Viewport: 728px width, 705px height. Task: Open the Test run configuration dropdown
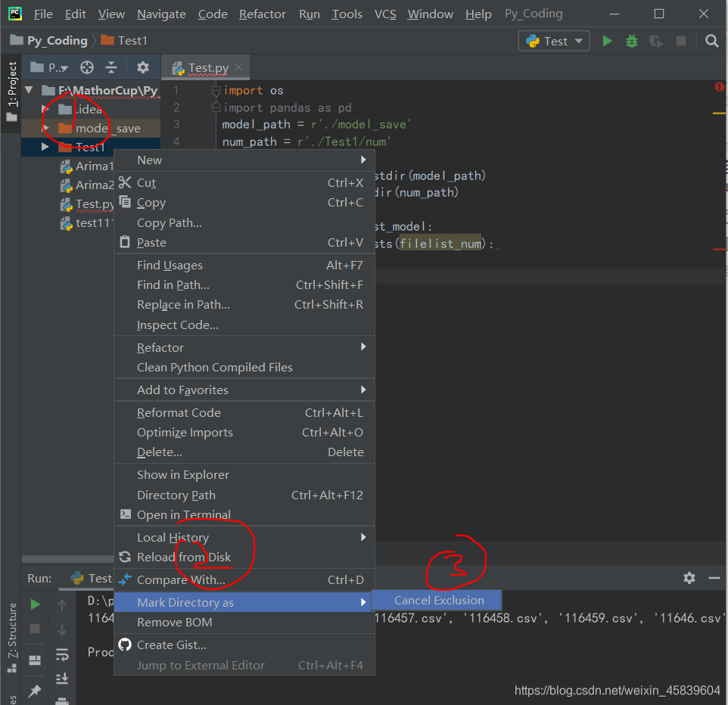554,42
